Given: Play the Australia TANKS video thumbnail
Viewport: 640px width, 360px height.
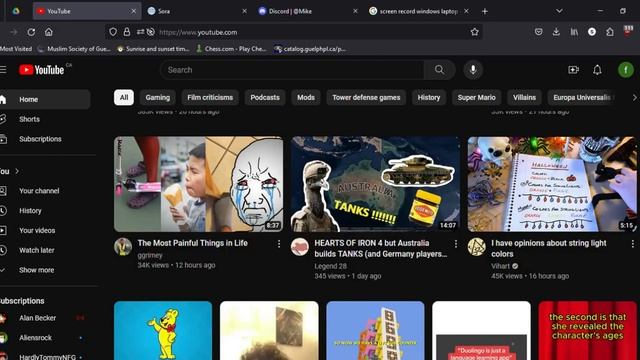Looking at the screenshot, I should 375,184.
